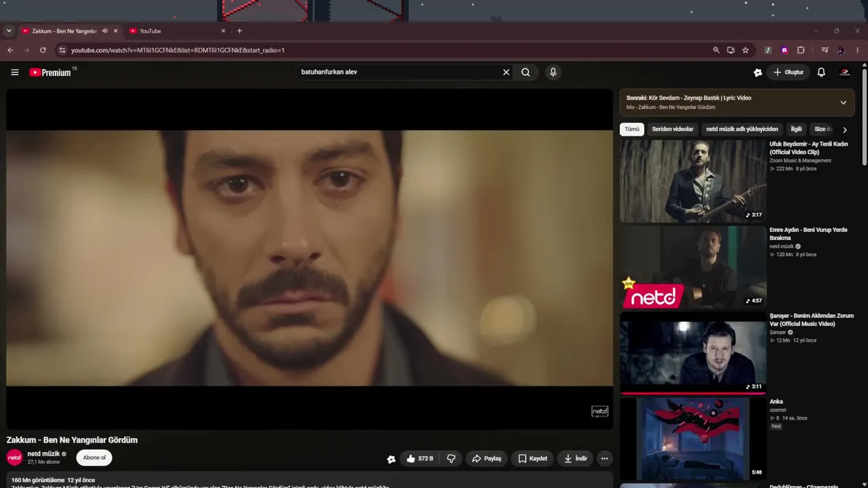The image size is (868, 488).
Task: Go back in browser history
Action: 10,50
